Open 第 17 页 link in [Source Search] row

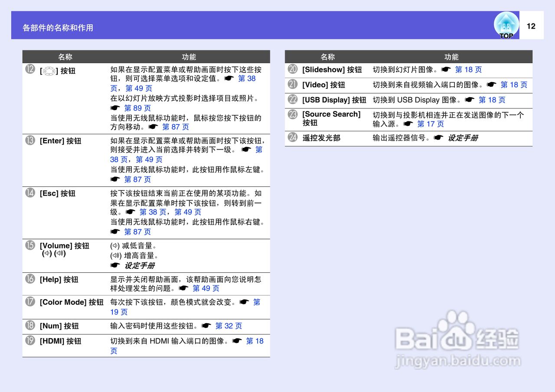[x=431, y=124]
